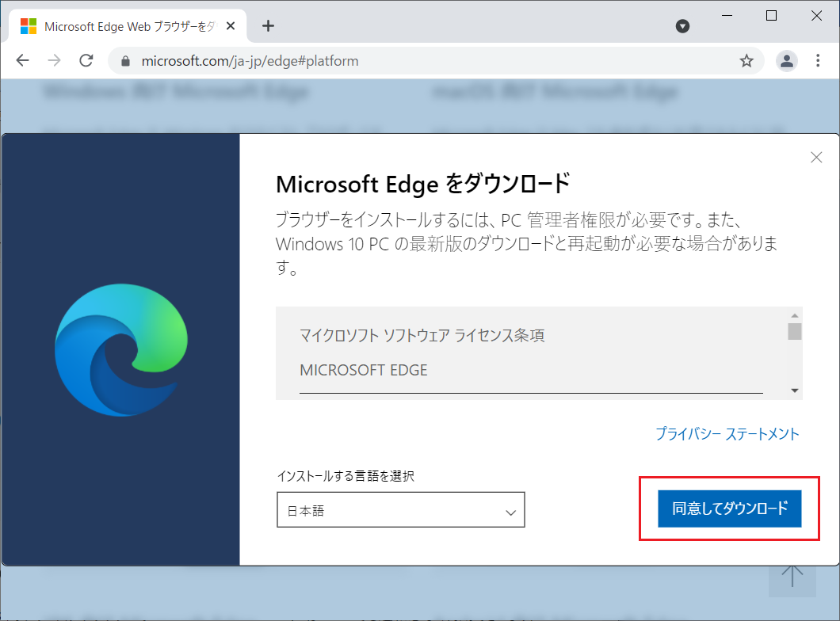Click the license scrollbar down arrow
840x621 pixels.
pos(795,391)
